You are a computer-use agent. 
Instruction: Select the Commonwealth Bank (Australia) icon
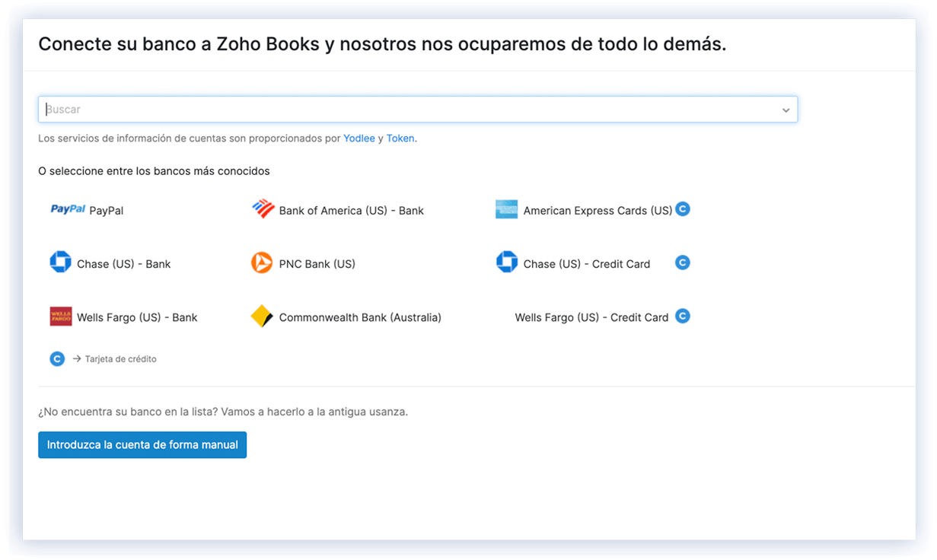(x=262, y=317)
